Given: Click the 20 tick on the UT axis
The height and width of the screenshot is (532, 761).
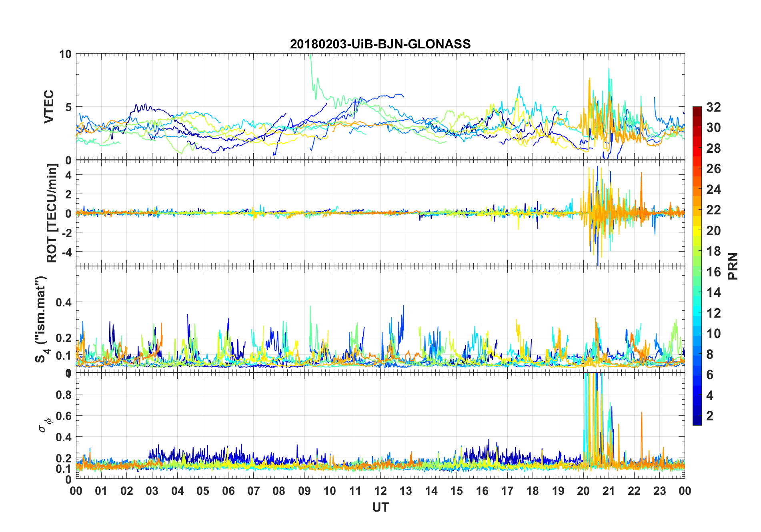Looking at the screenshot, I should point(583,491).
